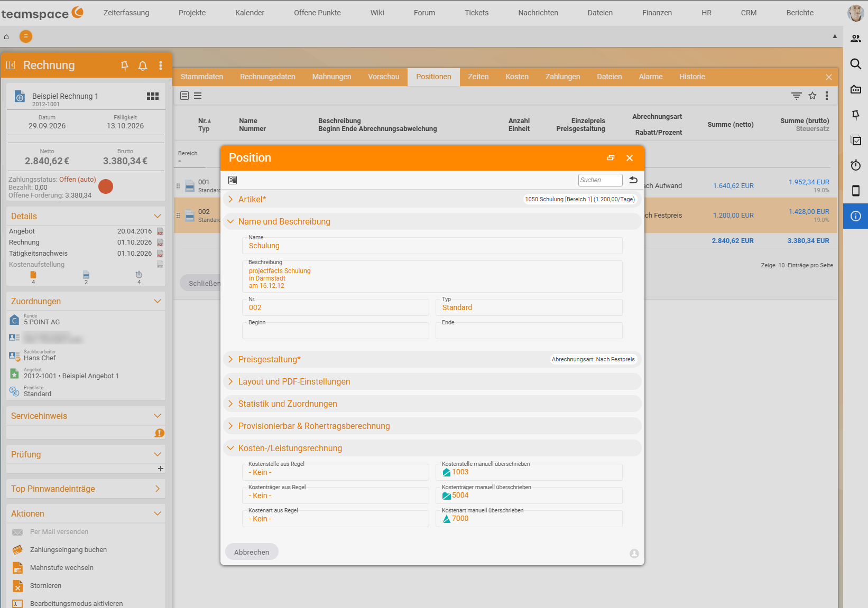Open the users icon in right sidebar

click(x=855, y=39)
